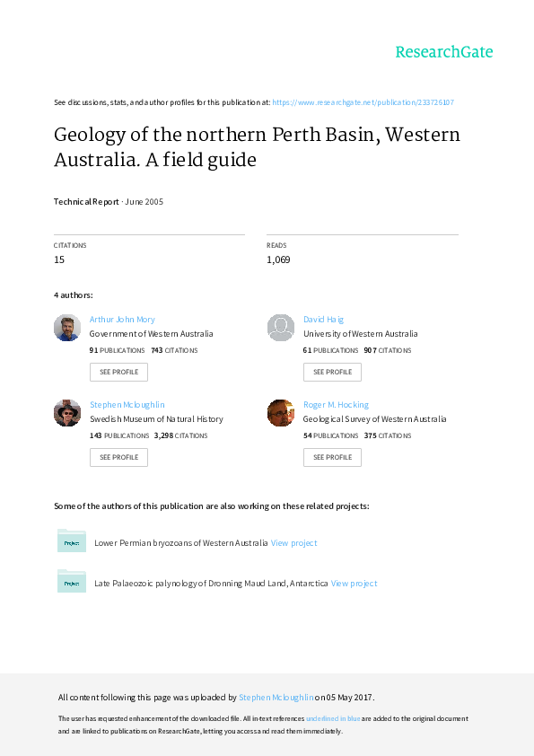Screen dimensions: 534x756
Task: Open the Lower Permian bryozoans project icon
Action: tap(72, 541)
